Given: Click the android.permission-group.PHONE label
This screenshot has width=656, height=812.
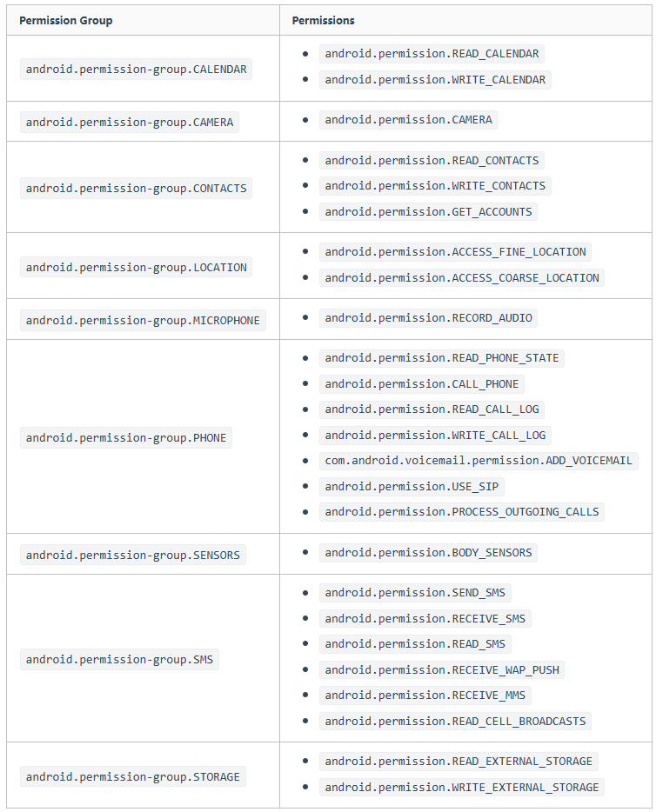Looking at the screenshot, I should (126, 438).
